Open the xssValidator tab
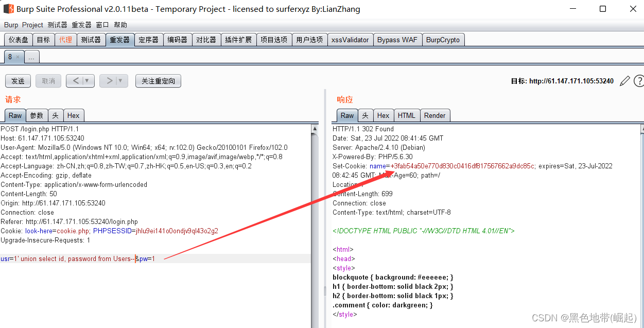644x328 pixels. click(350, 40)
